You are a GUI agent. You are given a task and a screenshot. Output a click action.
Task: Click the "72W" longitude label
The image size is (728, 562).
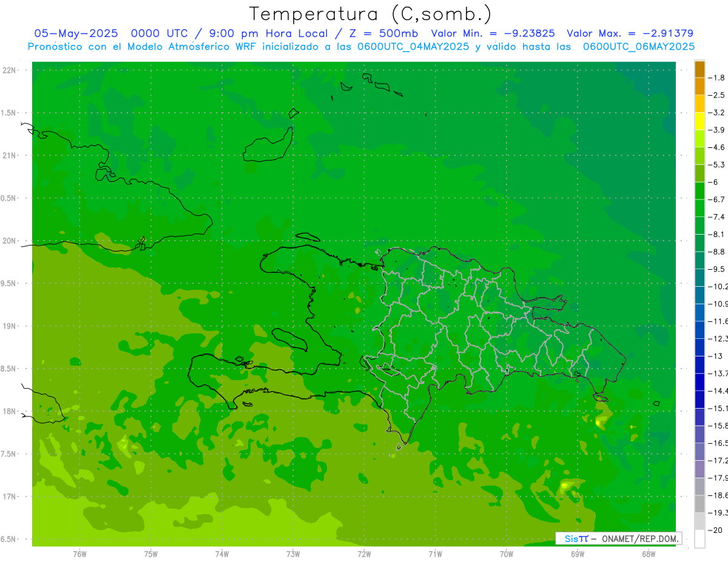click(x=364, y=554)
